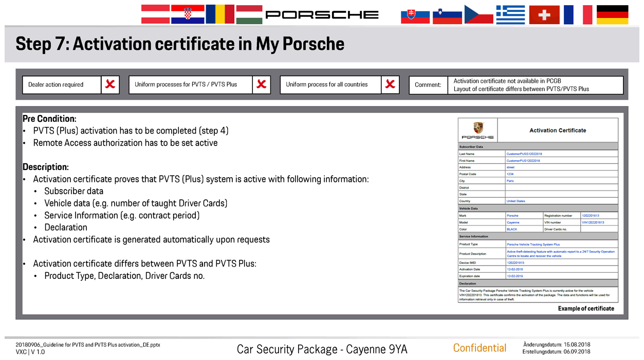Select 'differs between PVTS and PVTS Plus' line
This screenshot has width=644, height=360.
145,263
